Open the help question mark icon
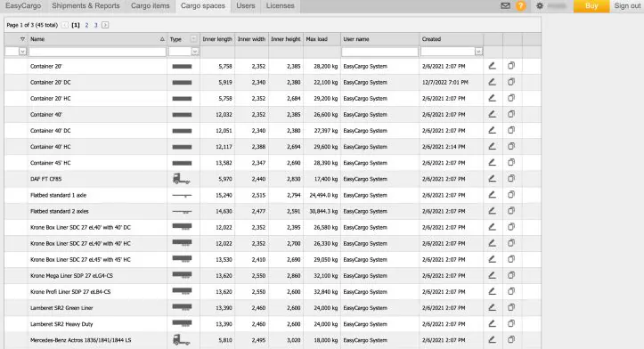 (x=521, y=5)
